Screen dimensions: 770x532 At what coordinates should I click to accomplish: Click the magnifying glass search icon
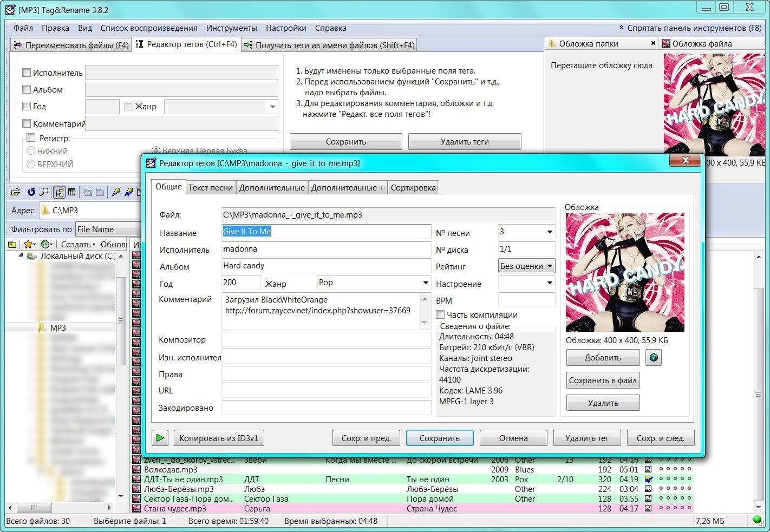click(x=44, y=192)
